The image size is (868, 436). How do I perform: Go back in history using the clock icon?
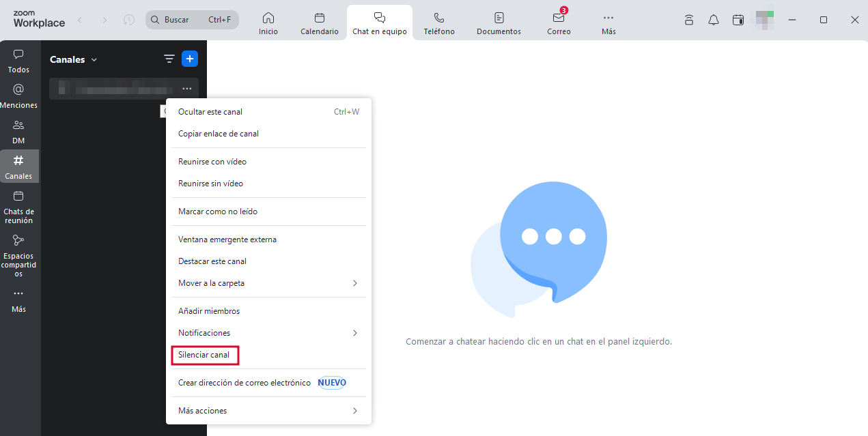(129, 20)
